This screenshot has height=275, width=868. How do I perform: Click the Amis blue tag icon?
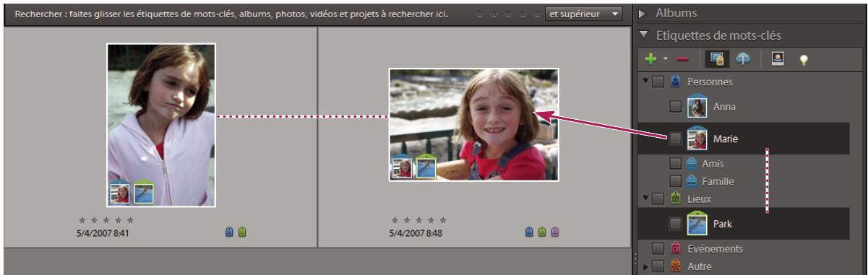pyautogui.click(x=692, y=164)
